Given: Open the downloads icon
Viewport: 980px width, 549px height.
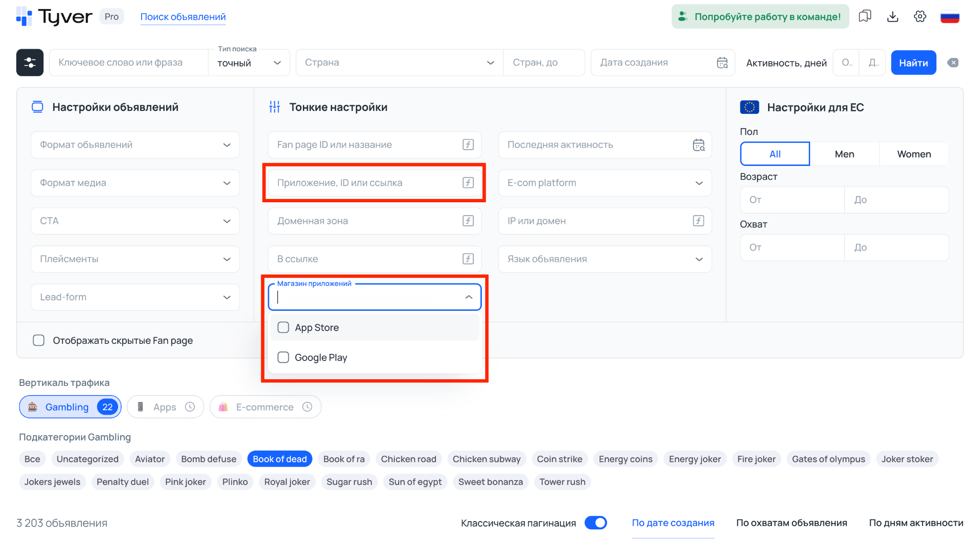Looking at the screenshot, I should (892, 17).
